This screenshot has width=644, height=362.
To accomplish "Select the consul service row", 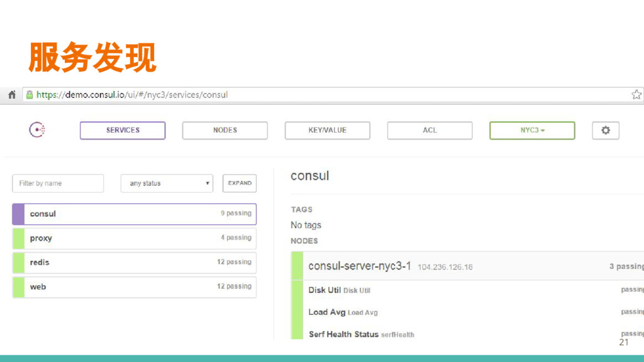I will (x=135, y=214).
